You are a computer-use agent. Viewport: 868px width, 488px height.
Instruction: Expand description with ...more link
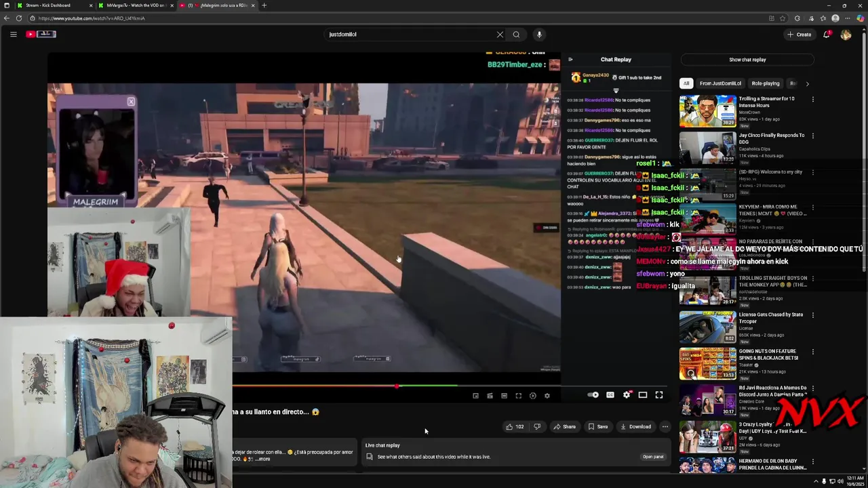pyautogui.click(x=263, y=459)
